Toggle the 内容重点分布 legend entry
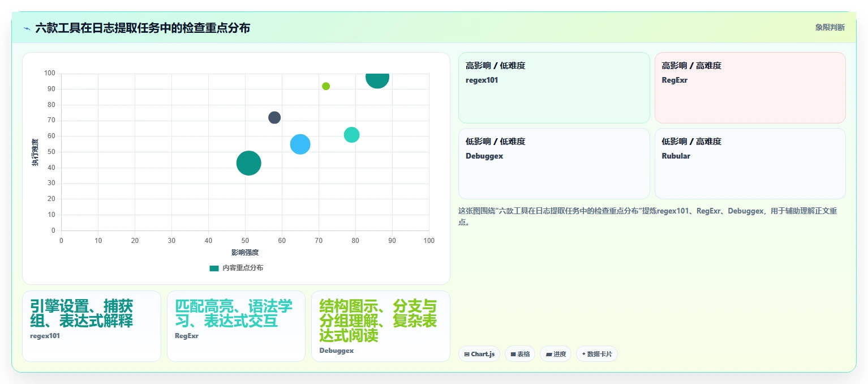The width and height of the screenshot is (868, 384). click(236, 268)
